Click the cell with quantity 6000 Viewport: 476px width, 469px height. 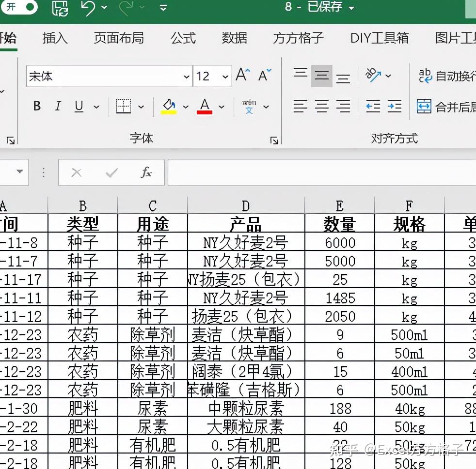coord(340,242)
